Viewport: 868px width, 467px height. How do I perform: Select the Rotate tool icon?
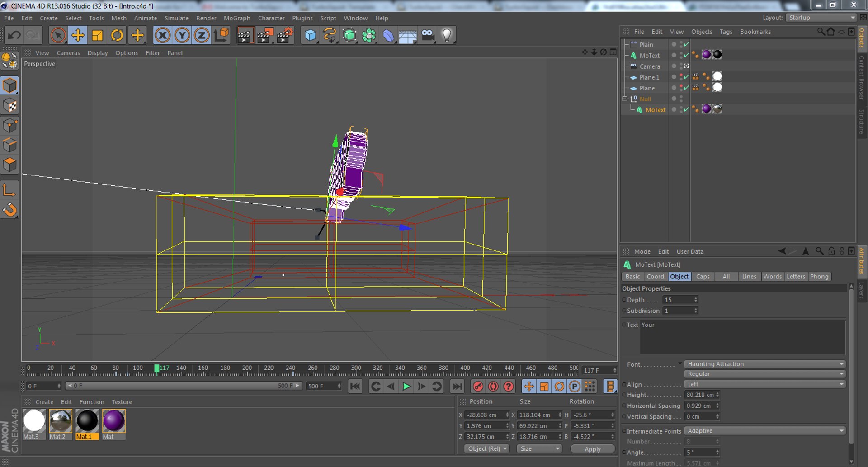pyautogui.click(x=117, y=35)
